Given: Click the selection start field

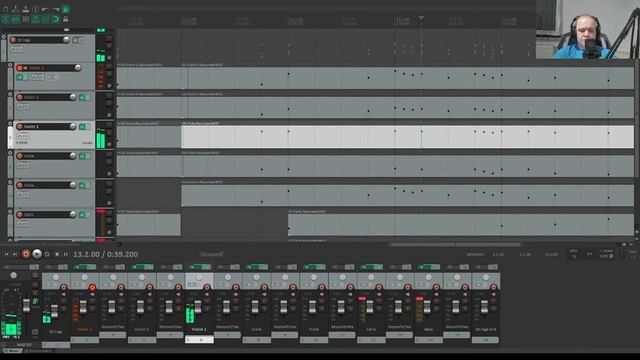Looking at the screenshot, I should click(498, 254).
